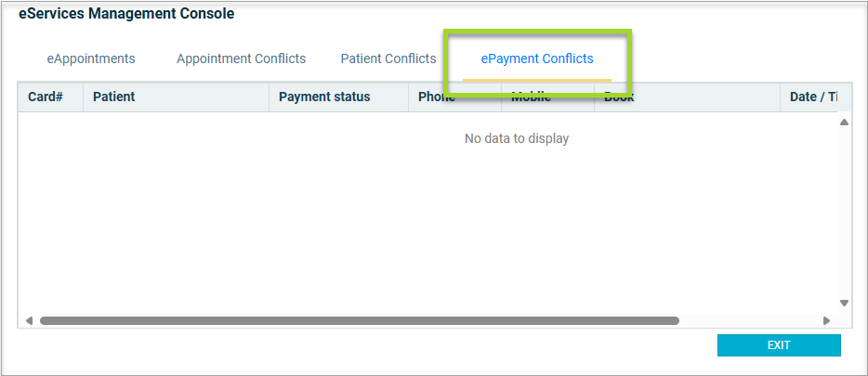Click the vertical scrollbar up arrow
The image size is (868, 376).
[845, 123]
